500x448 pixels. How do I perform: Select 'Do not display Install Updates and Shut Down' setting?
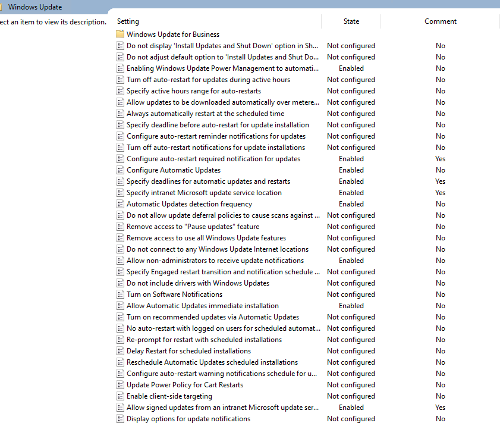click(x=222, y=46)
